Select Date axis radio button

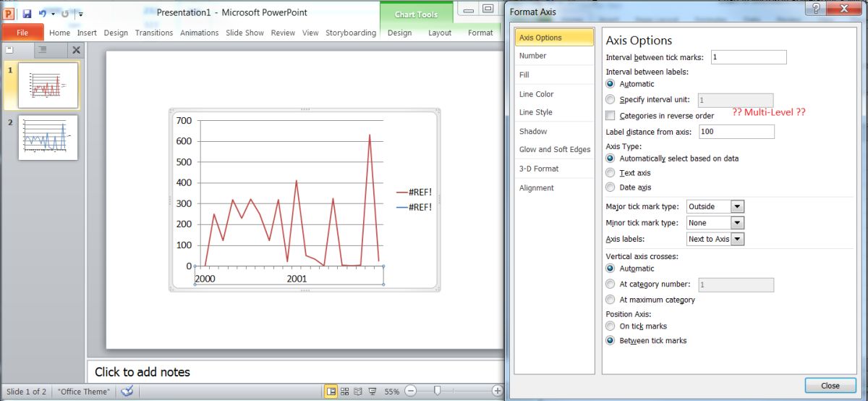[x=610, y=187]
